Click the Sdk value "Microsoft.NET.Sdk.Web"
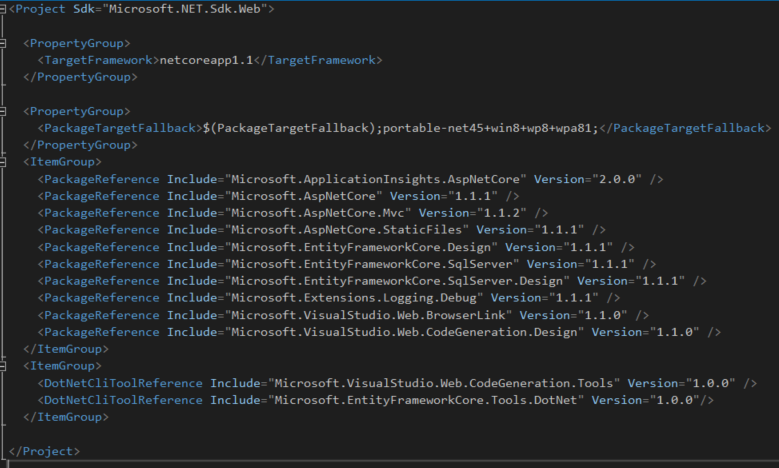This screenshot has height=468, width=779. [x=184, y=9]
